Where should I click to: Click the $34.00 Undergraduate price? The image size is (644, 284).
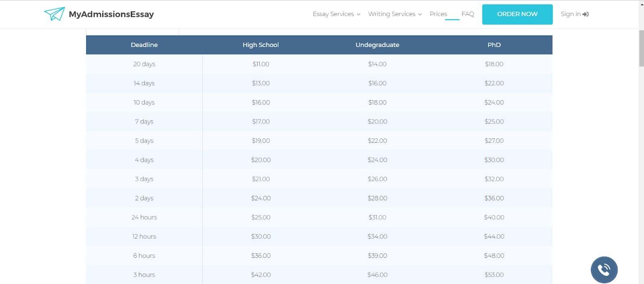click(377, 237)
